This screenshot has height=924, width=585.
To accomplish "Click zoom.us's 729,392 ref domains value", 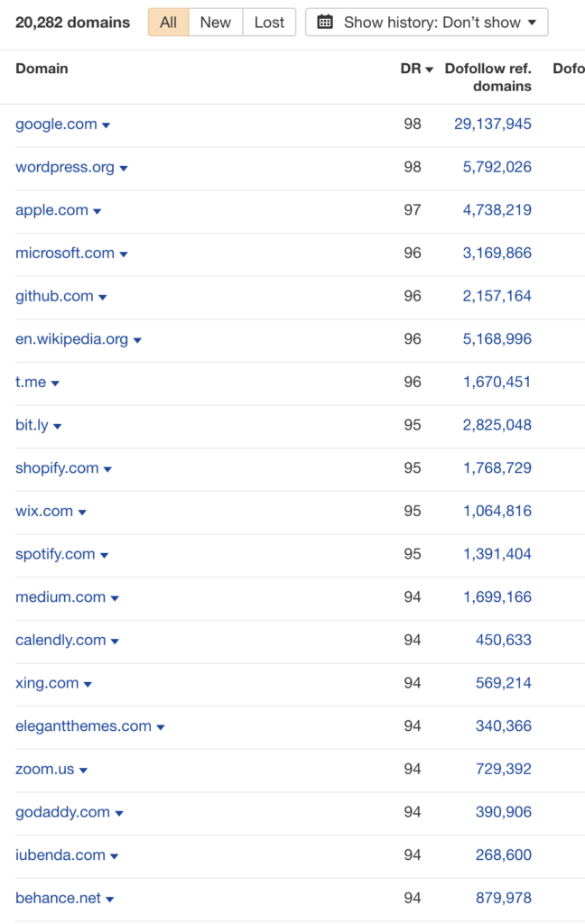I will (504, 770).
